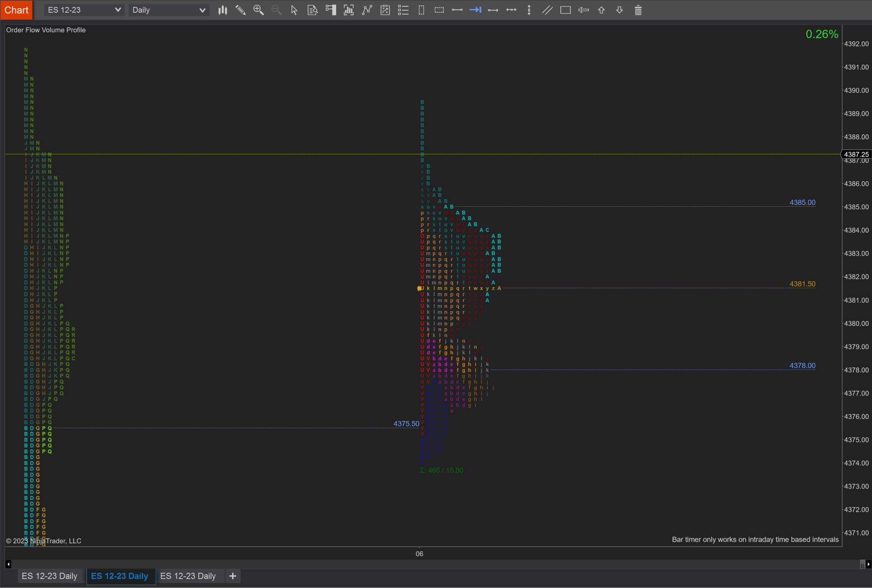Select the drawing tools pencil icon
Screen dimensions: 872x588
241,10
